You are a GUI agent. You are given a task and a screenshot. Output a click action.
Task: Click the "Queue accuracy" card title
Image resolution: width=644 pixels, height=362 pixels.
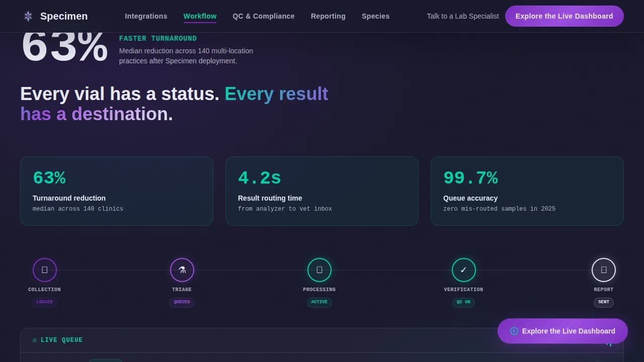coord(470,198)
